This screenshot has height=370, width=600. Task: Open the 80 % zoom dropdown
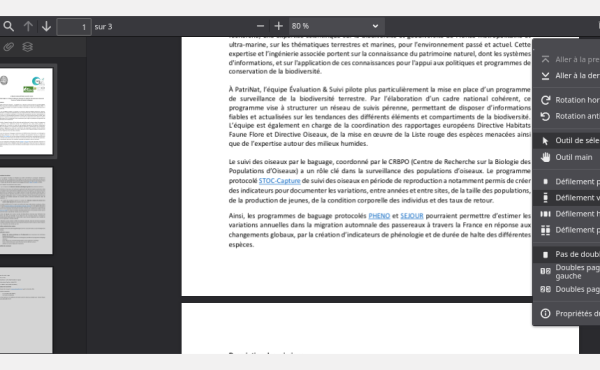pyautogui.click(x=336, y=26)
